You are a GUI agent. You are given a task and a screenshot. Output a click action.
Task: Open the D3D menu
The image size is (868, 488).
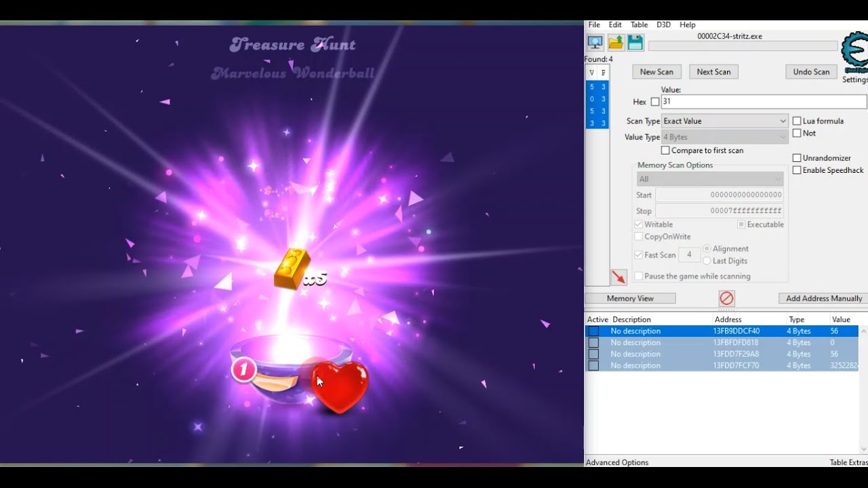(x=663, y=24)
